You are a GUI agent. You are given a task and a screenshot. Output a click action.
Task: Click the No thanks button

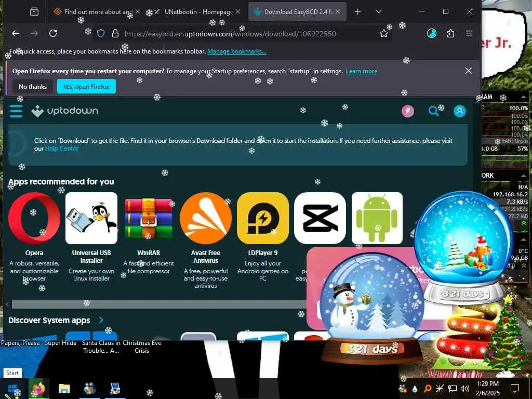(33, 87)
